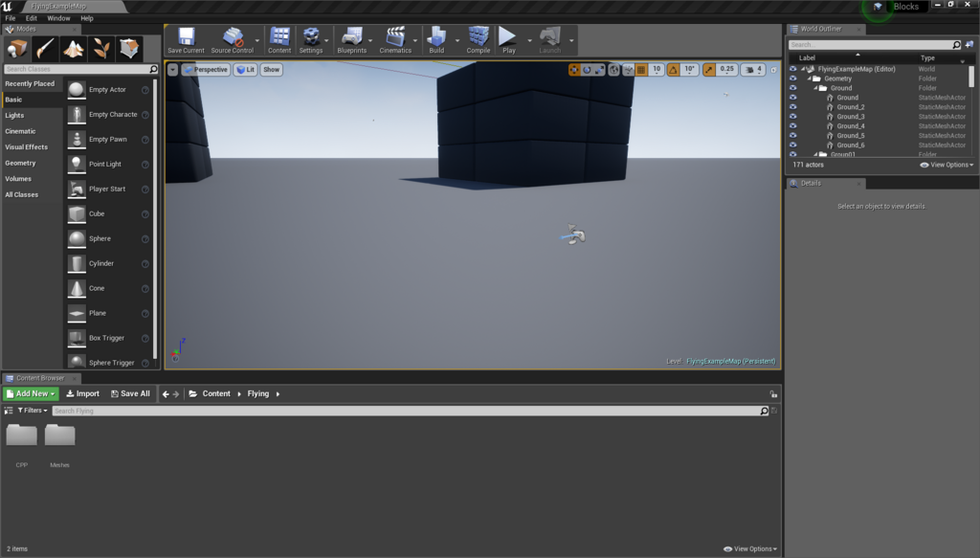Click the Build toolbar icon
The width and height of the screenshot is (980, 558).
pyautogui.click(x=436, y=40)
